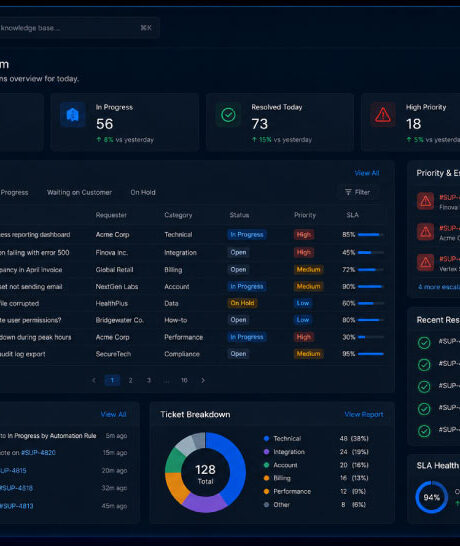Go to page 2

tap(131, 380)
